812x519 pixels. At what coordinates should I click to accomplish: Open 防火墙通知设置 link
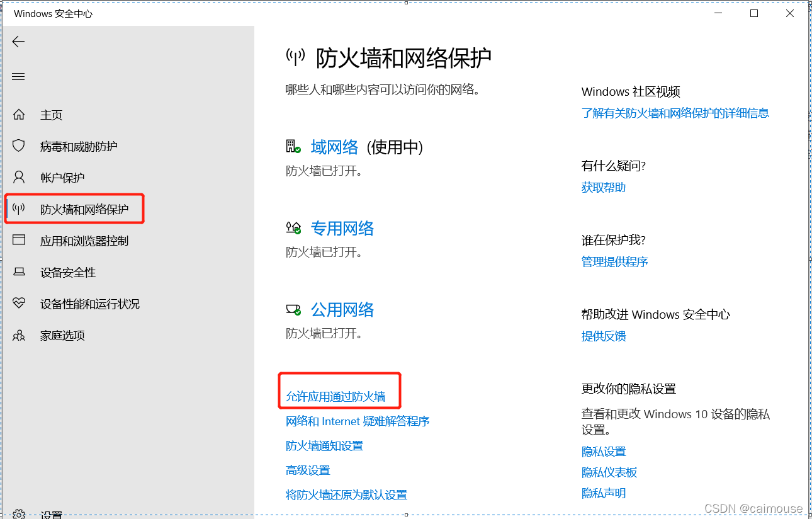(324, 445)
